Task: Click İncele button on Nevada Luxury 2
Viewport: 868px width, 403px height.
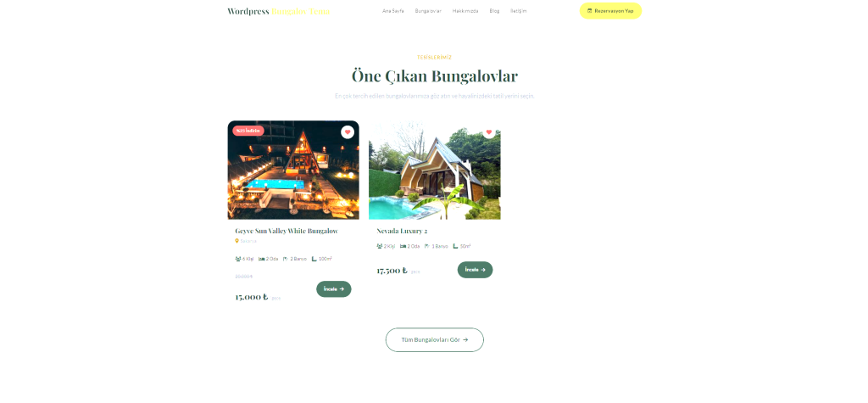Action: pyautogui.click(x=475, y=270)
